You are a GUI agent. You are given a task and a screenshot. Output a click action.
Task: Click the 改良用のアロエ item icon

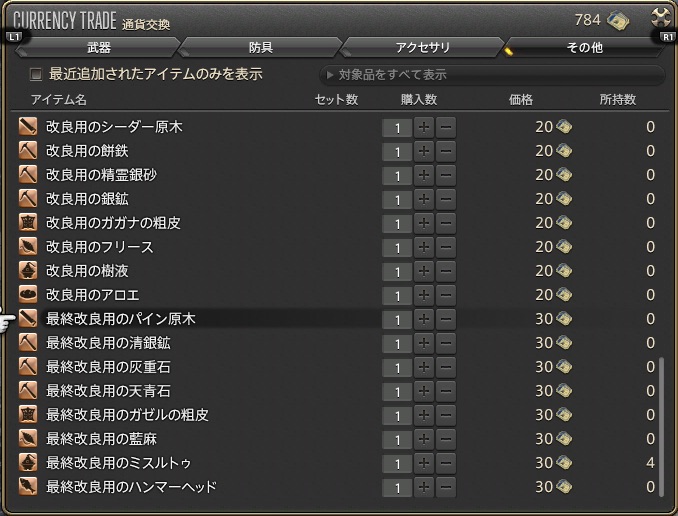tap(28, 295)
